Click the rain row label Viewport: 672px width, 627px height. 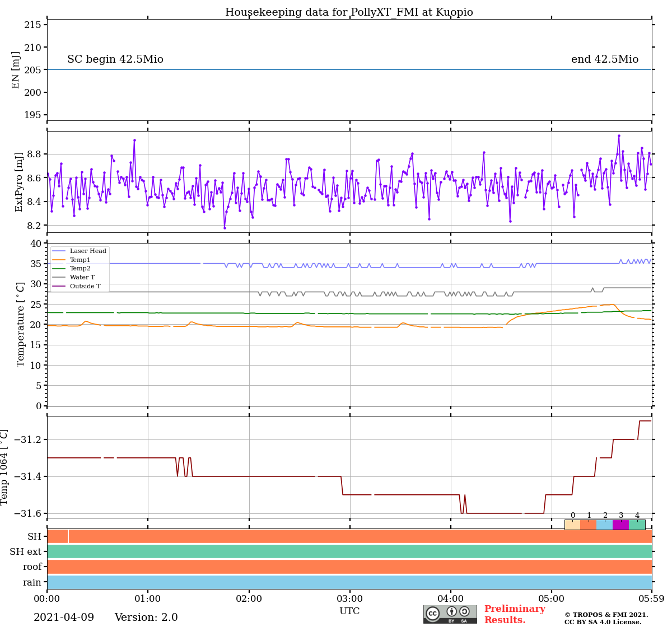[x=32, y=582]
